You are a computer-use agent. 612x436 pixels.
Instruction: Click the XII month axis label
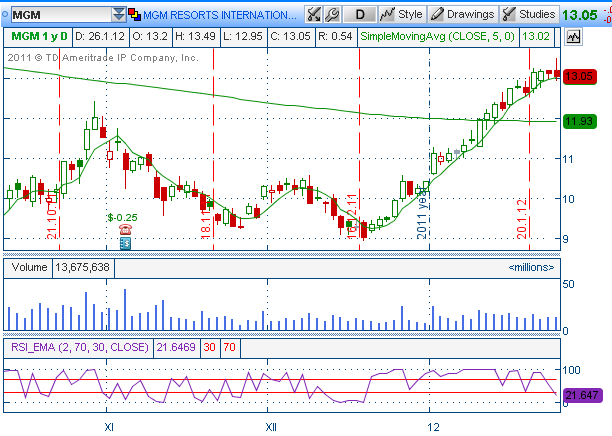pos(271,427)
